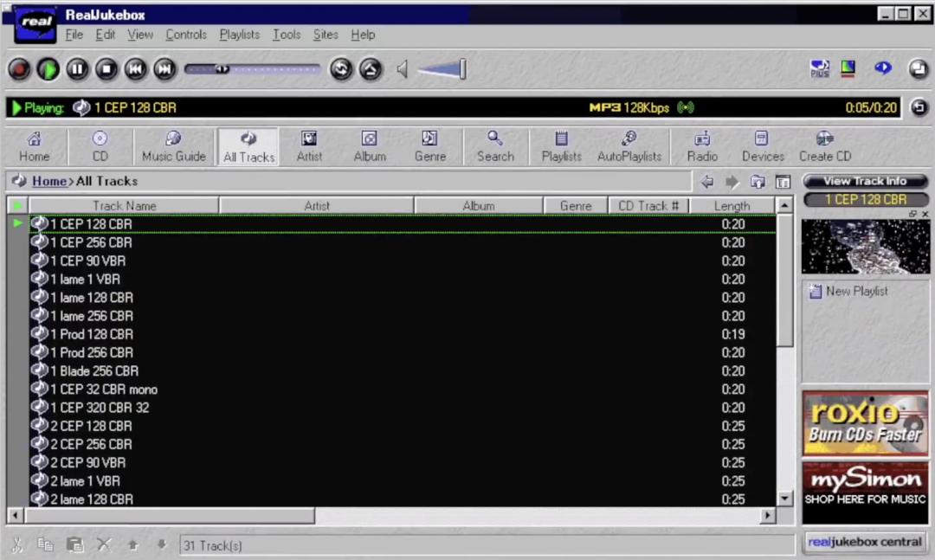Sort by Artist column header
The height and width of the screenshot is (560, 935).
317,206
